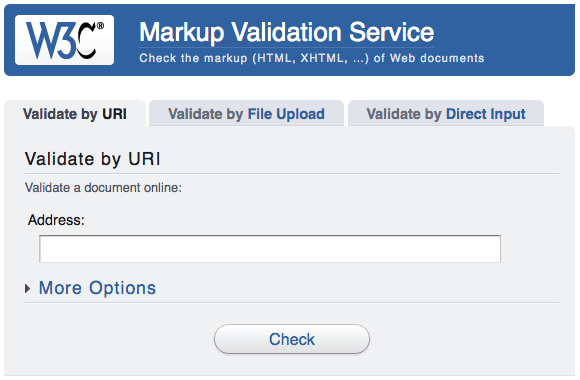Click the black 'C' swoosh in the W3C logo
580x380 pixels.
click(86, 44)
